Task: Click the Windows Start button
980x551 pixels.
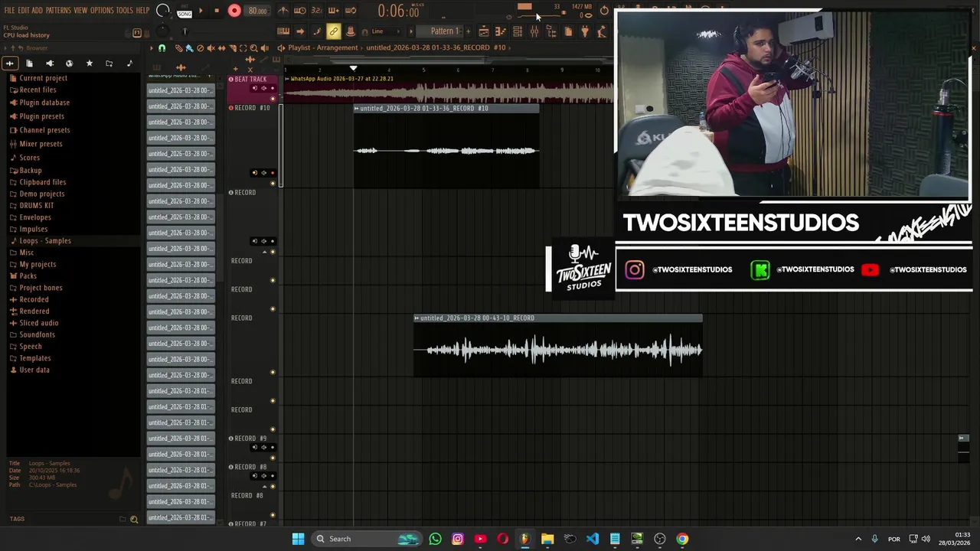Action: click(x=298, y=539)
